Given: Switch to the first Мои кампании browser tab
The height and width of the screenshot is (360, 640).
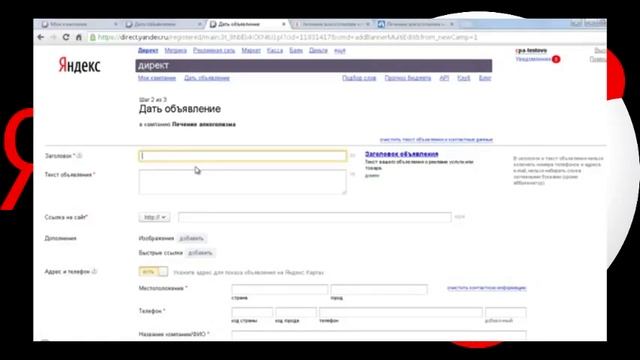Looking at the screenshot, I should (x=78, y=24).
